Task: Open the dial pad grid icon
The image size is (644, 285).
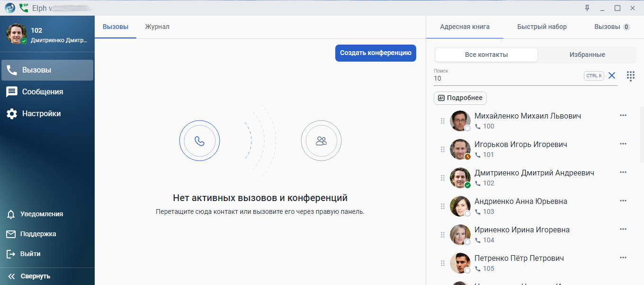Action: click(x=630, y=76)
